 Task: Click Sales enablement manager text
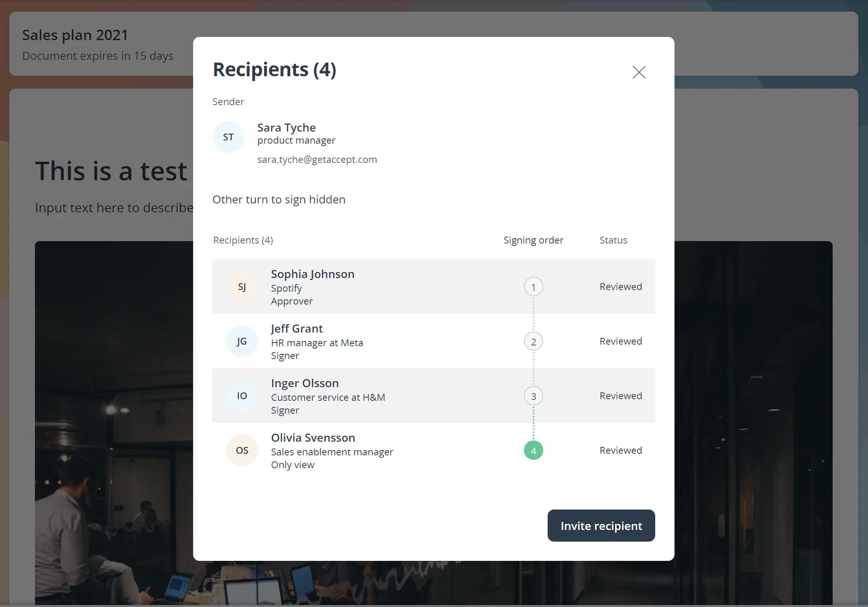point(332,452)
